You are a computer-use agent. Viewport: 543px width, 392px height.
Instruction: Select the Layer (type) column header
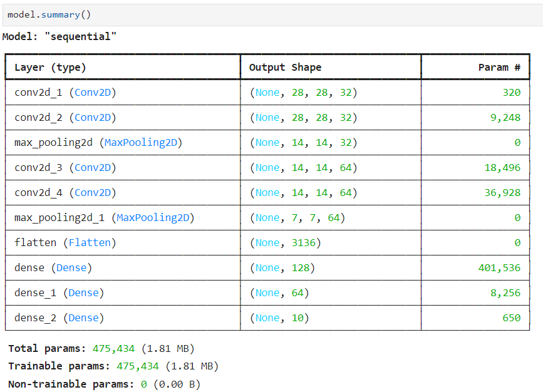pyautogui.click(x=50, y=67)
